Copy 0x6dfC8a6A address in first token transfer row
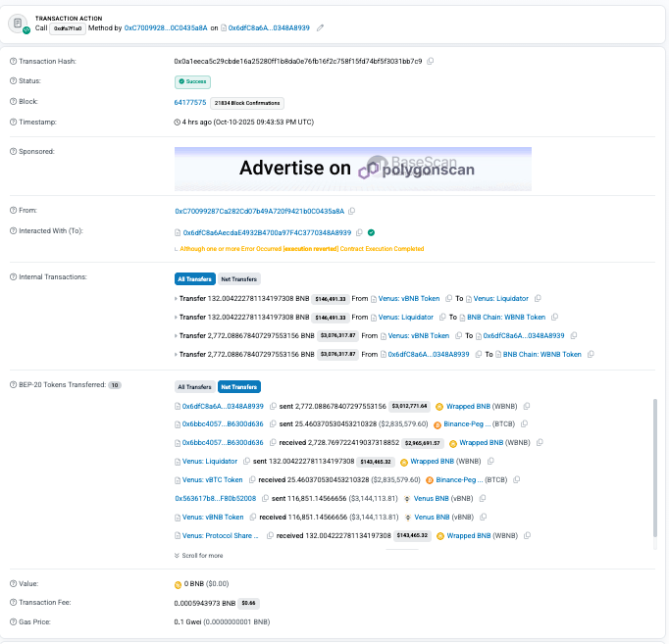 pos(273,406)
